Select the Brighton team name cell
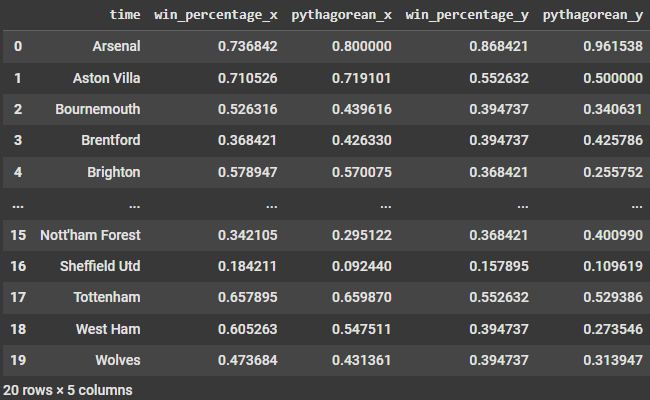Screen dimensions: 650x400 pyautogui.click(x=114, y=172)
